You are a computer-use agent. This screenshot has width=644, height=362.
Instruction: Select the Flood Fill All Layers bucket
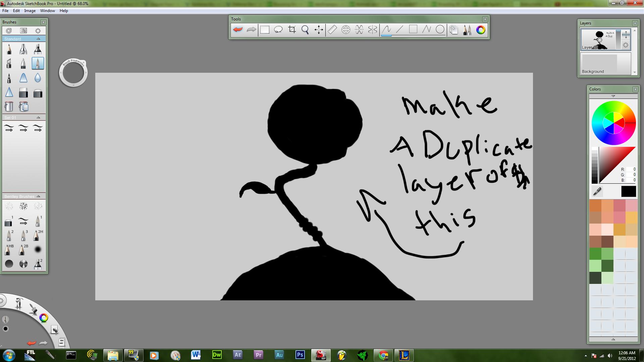click(x=23, y=107)
